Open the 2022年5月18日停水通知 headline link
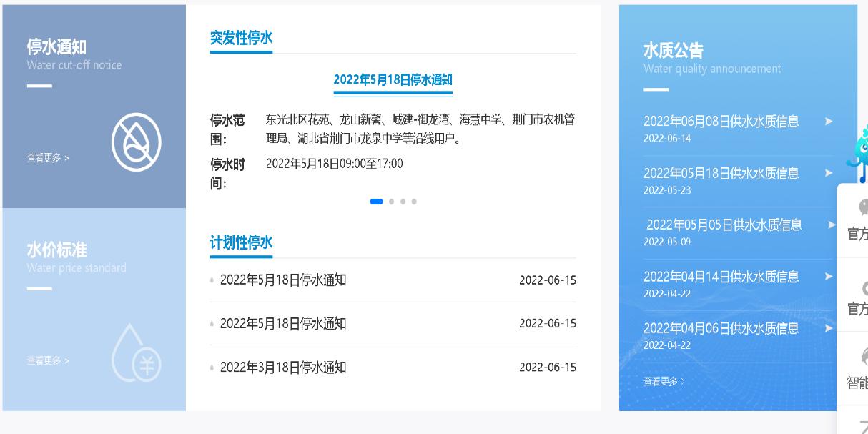 [391, 79]
